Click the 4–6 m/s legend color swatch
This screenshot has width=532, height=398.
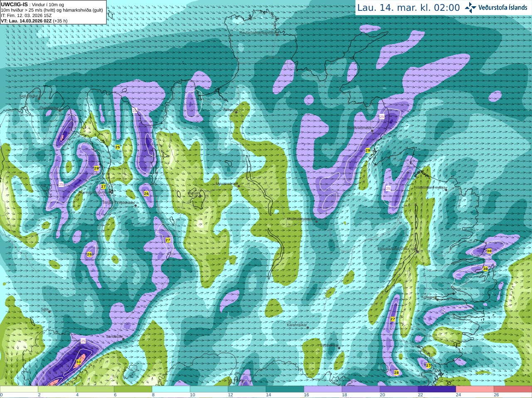click(x=95, y=389)
